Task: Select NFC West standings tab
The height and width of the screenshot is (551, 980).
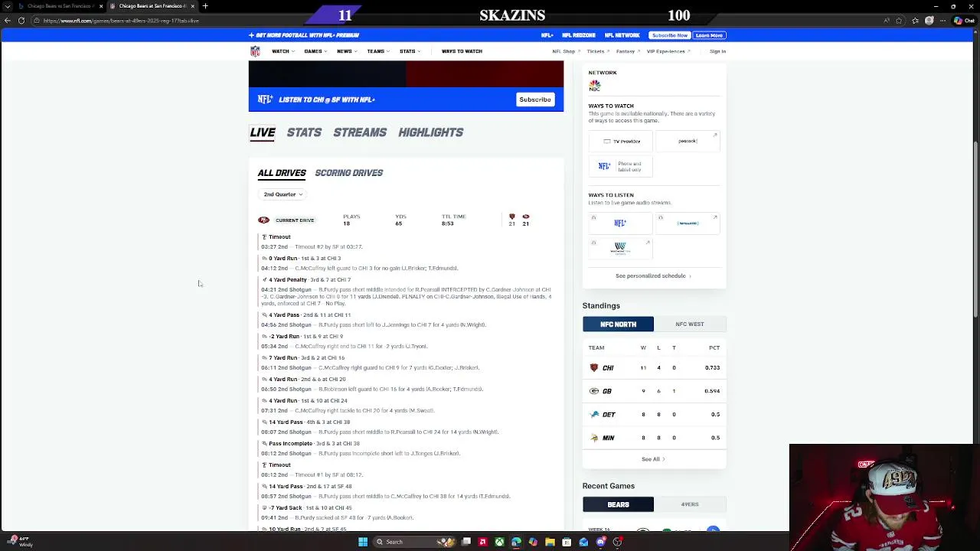Action: 690,324
